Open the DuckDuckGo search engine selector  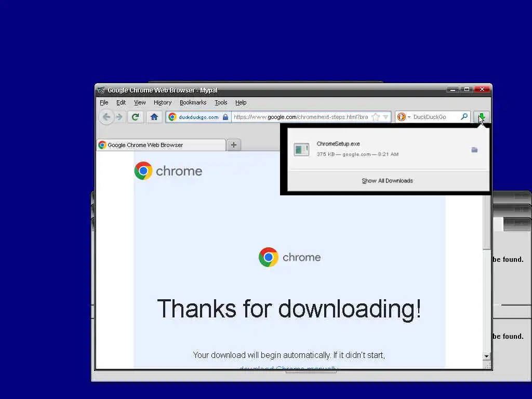tap(403, 117)
